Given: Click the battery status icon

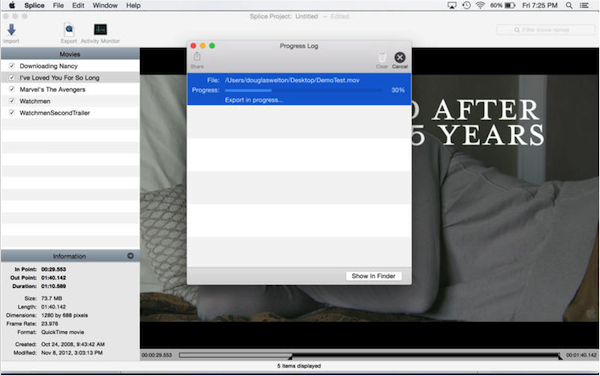Looking at the screenshot, I should coord(510,5).
